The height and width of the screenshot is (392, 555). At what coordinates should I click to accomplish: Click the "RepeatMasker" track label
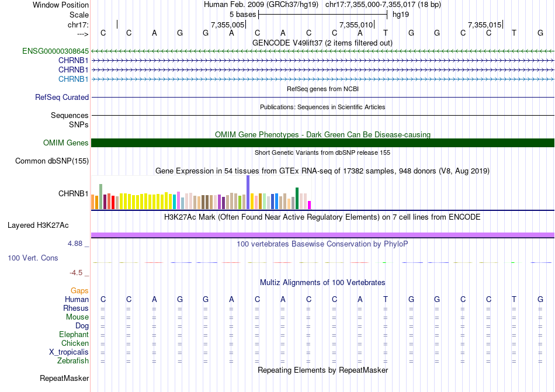(64, 378)
